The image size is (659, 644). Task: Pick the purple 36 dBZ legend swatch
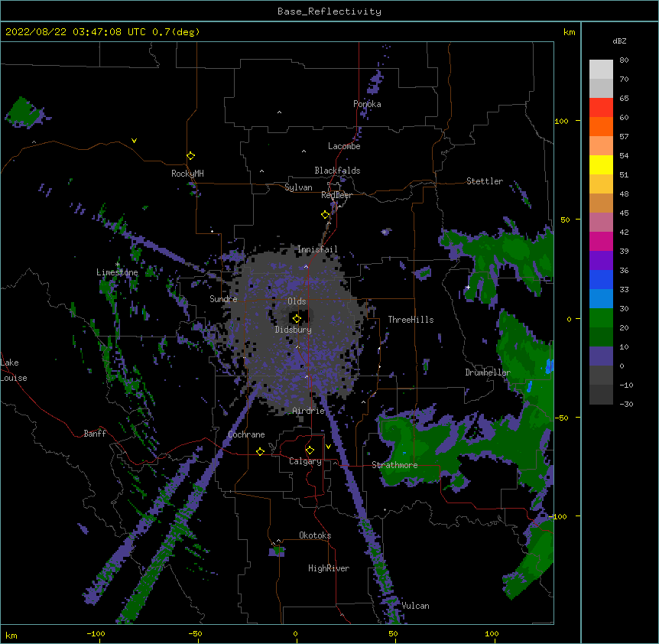click(x=601, y=261)
